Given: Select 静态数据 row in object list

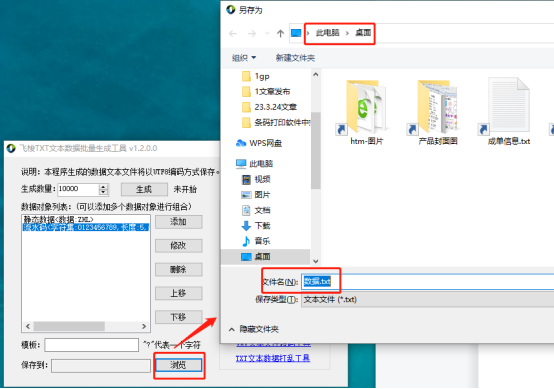Looking at the screenshot, I should point(86,219).
